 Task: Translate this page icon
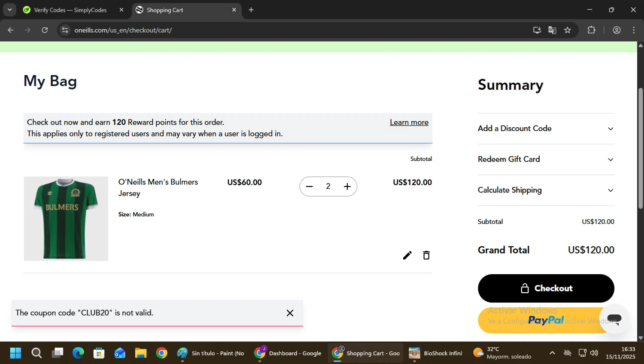pyautogui.click(x=552, y=30)
